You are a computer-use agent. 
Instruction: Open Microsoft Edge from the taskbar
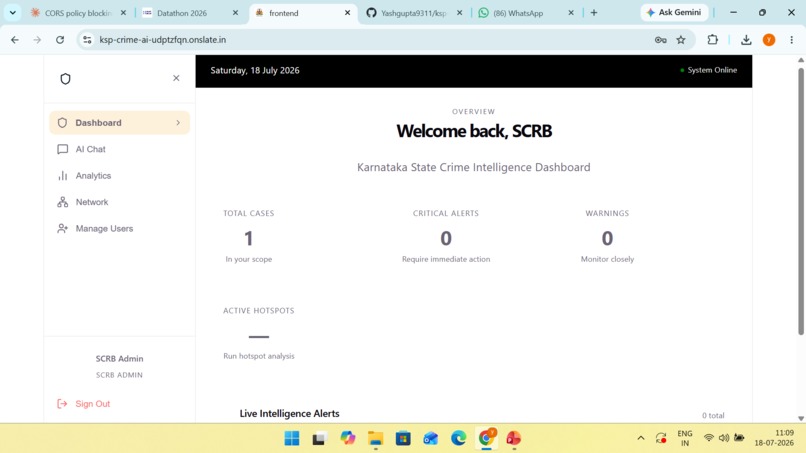pyautogui.click(x=459, y=439)
